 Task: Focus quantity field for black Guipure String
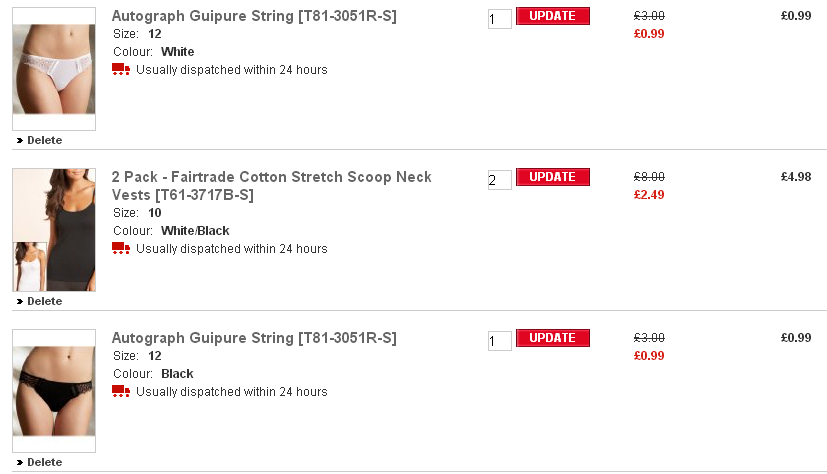click(x=499, y=341)
